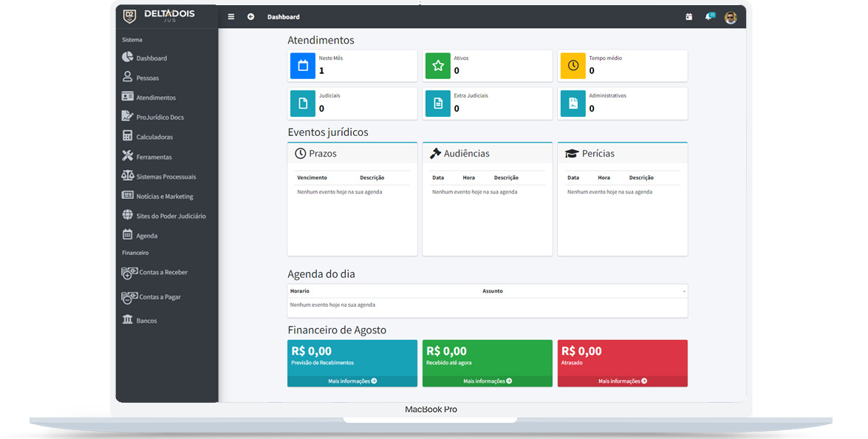This screenshot has width=868, height=439.
Task: Expand Ferramentas sidebar menu
Action: point(154,157)
